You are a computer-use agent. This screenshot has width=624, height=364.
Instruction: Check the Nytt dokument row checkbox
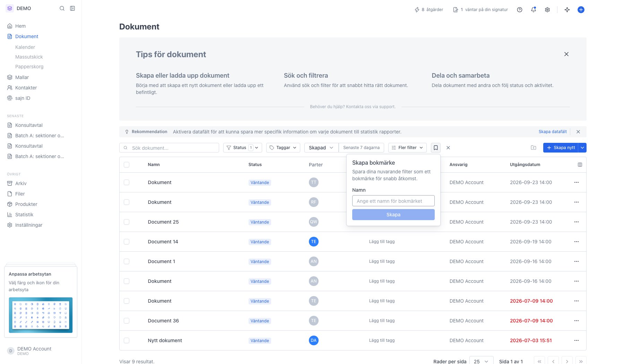(x=127, y=340)
